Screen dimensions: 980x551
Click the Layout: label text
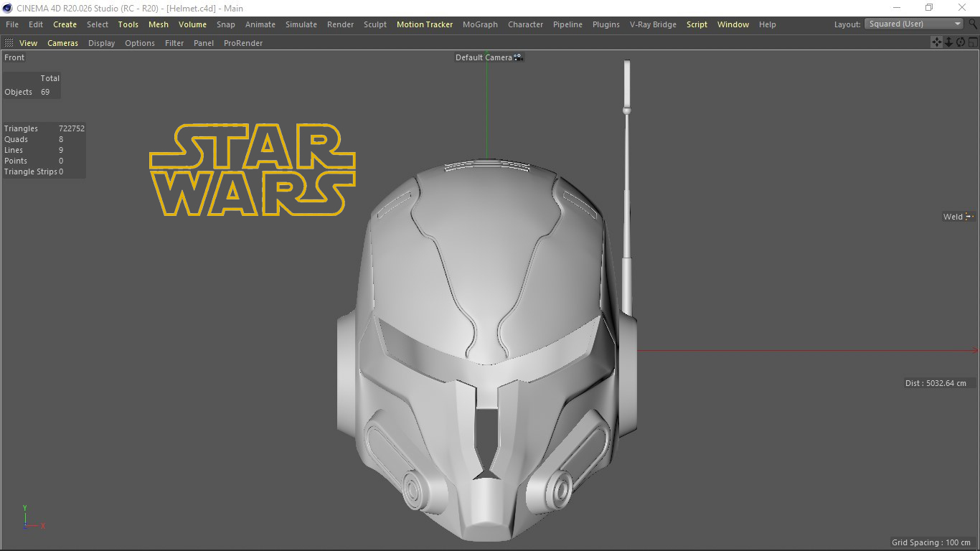pyautogui.click(x=847, y=24)
